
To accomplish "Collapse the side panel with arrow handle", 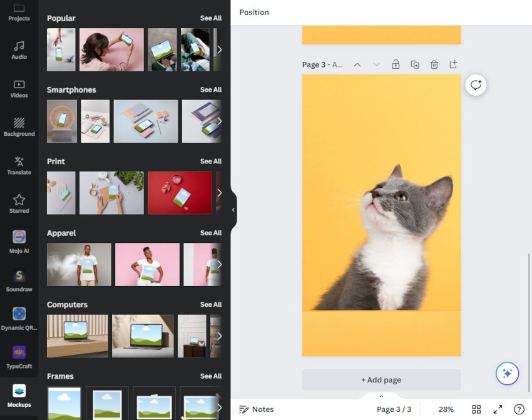I will click(x=233, y=210).
